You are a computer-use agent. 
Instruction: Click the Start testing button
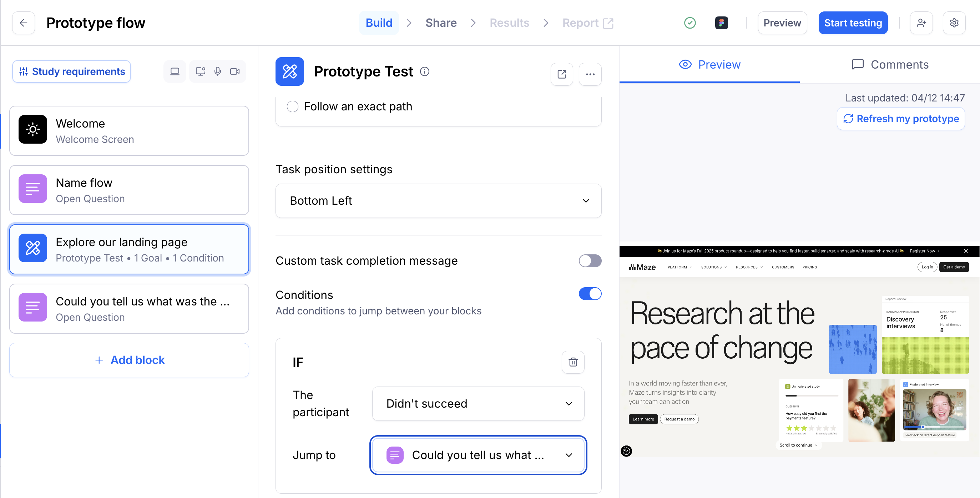pyautogui.click(x=853, y=23)
